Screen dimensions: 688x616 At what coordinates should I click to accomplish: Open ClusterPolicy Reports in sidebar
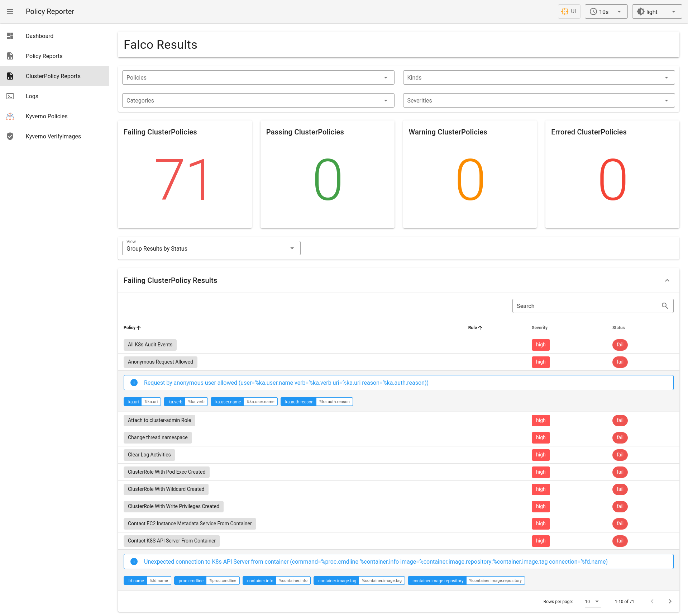53,76
